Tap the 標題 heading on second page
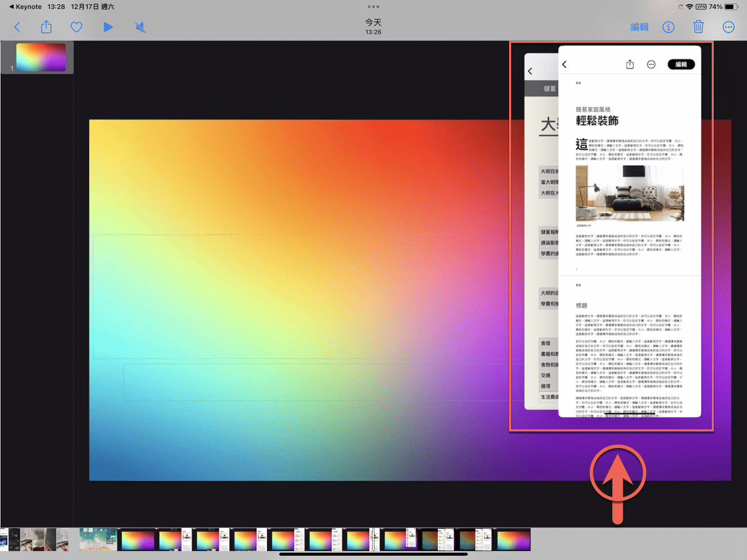 [581, 306]
